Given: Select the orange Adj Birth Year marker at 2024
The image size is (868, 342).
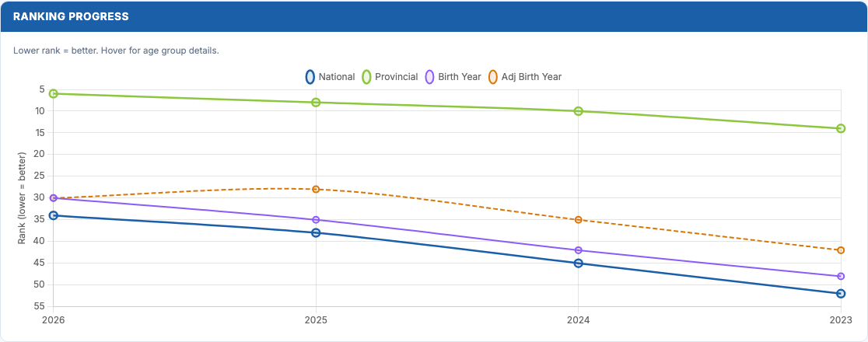Looking at the screenshot, I should pos(578,220).
